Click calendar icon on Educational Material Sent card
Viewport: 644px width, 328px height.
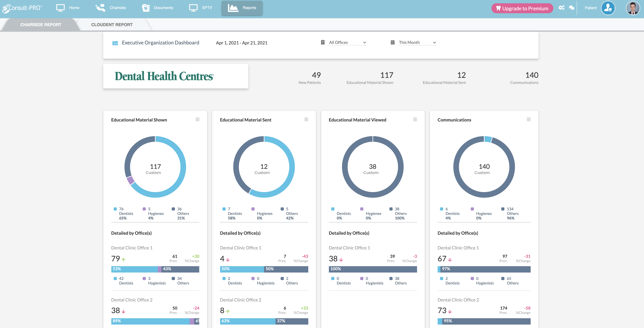306,119
